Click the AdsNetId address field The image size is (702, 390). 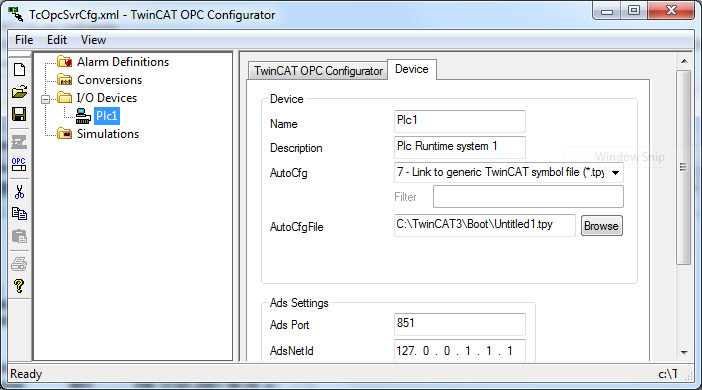(x=459, y=350)
